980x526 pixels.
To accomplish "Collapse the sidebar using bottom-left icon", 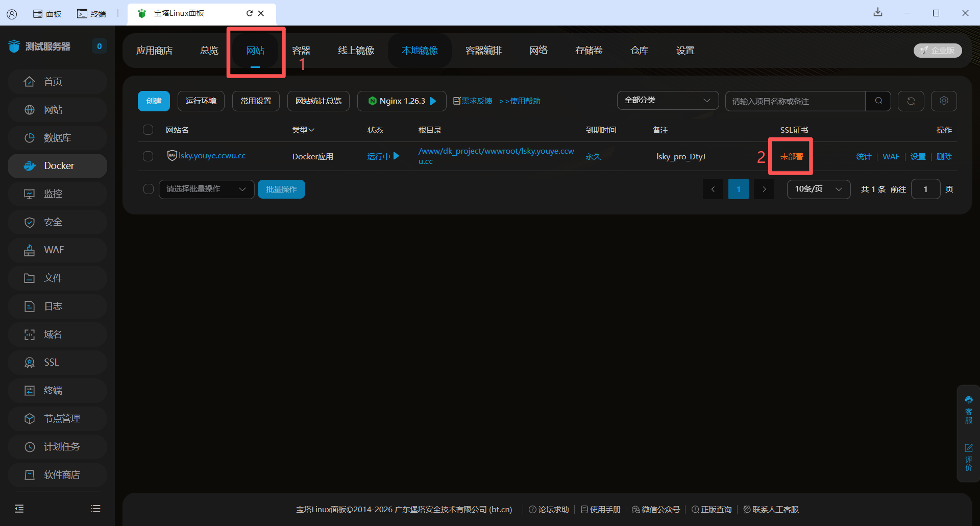I will (19, 509).
